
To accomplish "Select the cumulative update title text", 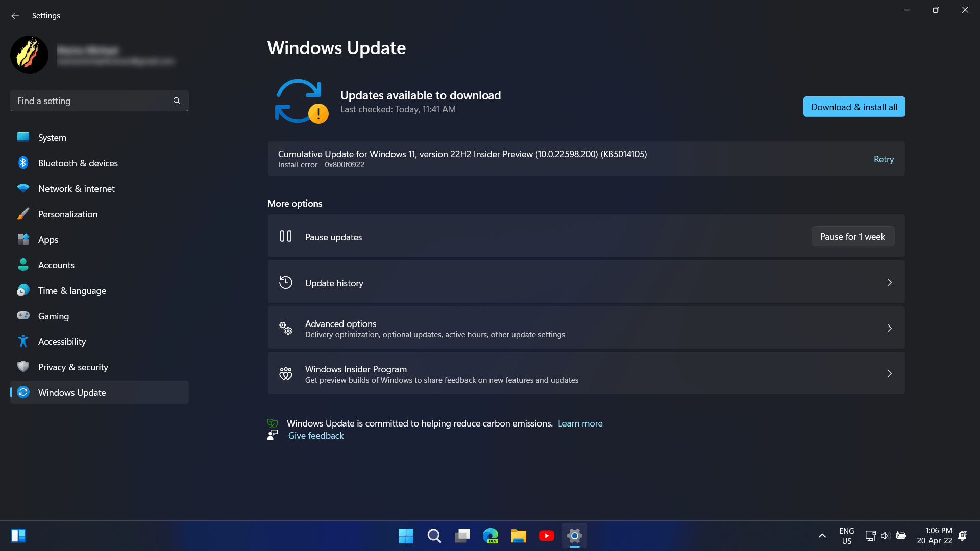I will 462,154.
